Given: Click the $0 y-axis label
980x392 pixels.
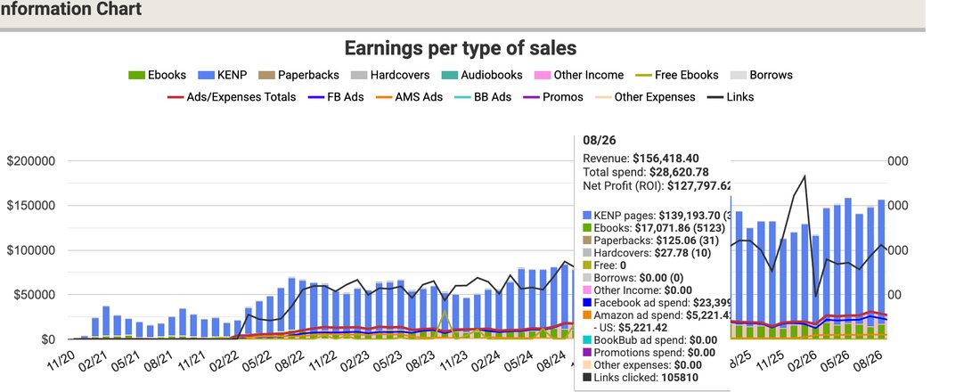Looking at the screenshot, I should (48, 339).
